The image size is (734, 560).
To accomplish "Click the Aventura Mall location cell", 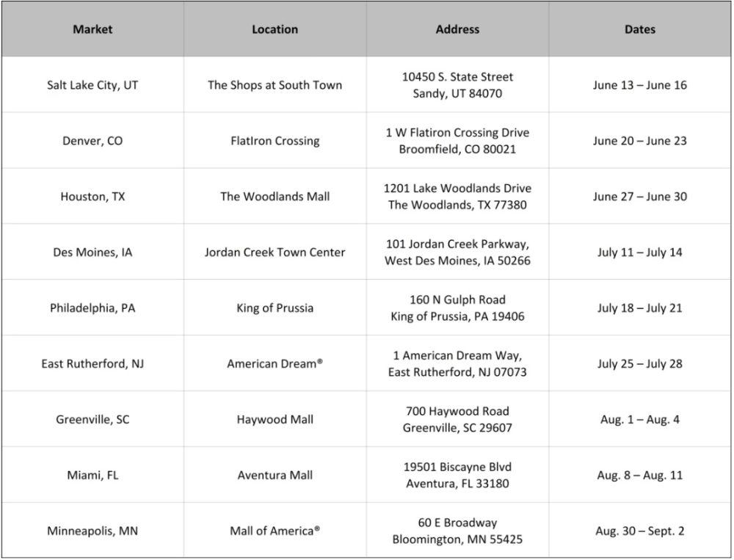I will point(275,476).
